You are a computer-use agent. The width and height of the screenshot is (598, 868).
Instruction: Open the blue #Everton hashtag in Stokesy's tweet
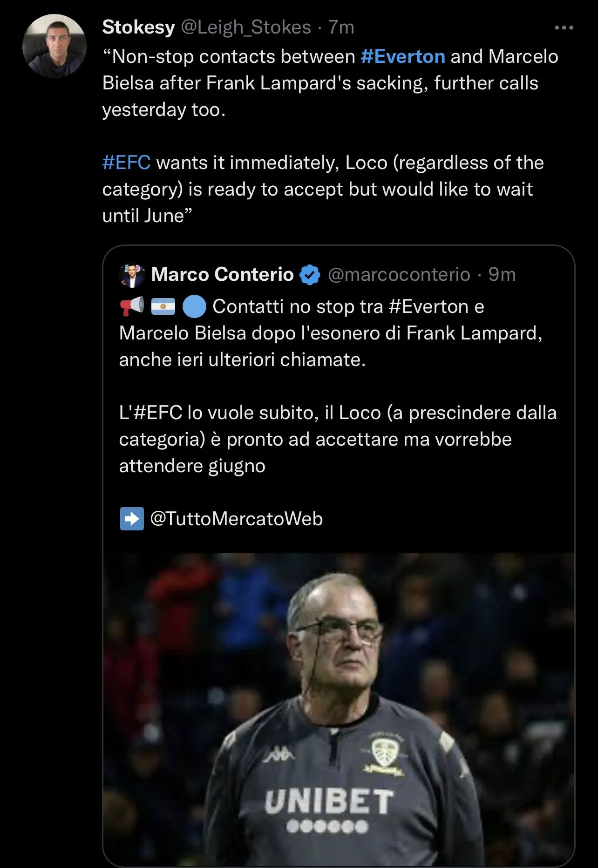click(403, 56)
